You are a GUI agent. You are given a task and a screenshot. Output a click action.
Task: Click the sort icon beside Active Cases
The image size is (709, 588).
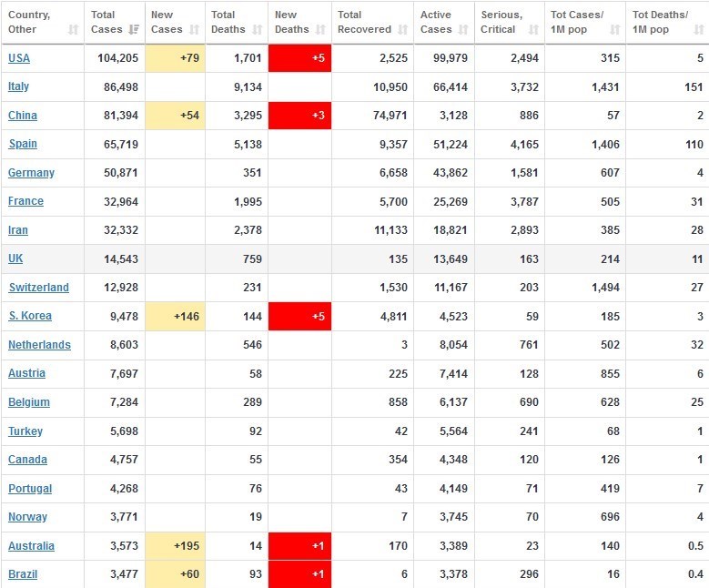462,29
